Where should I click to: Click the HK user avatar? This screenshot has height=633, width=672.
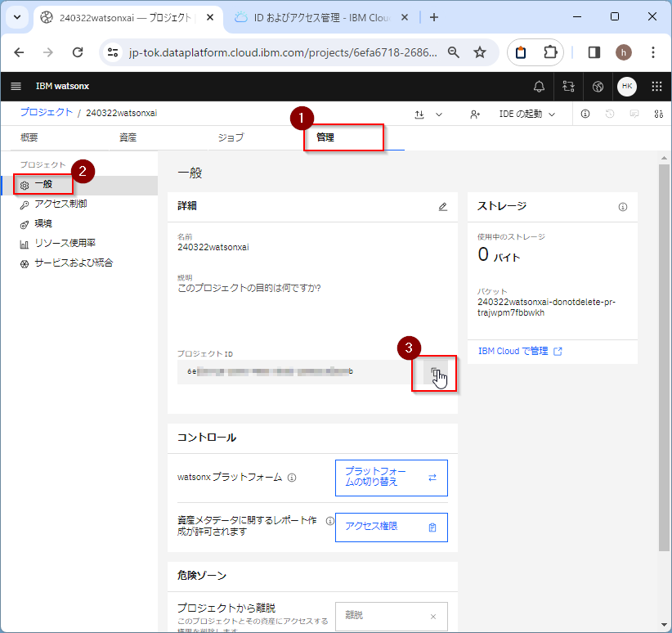click(x=626, y=86)
